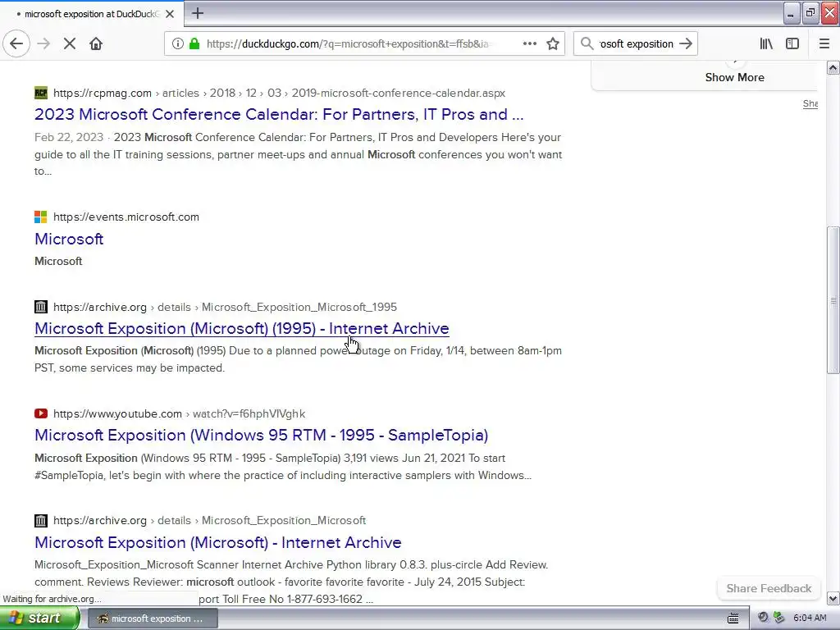The image size is (840, 630).
Task: Open Microsoft Exposition (Microsoft) (1995) Internet Archive
Action: tap(242, 328)
